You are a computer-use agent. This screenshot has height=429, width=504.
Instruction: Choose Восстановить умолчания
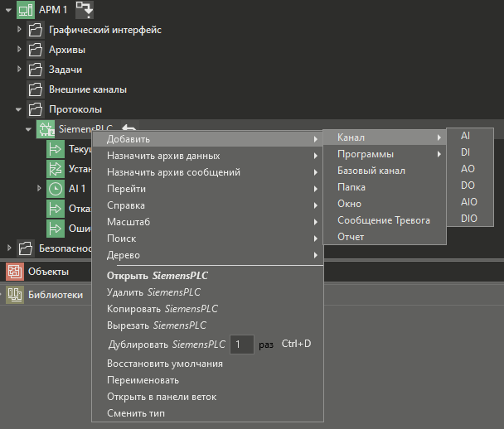point(207,364)
